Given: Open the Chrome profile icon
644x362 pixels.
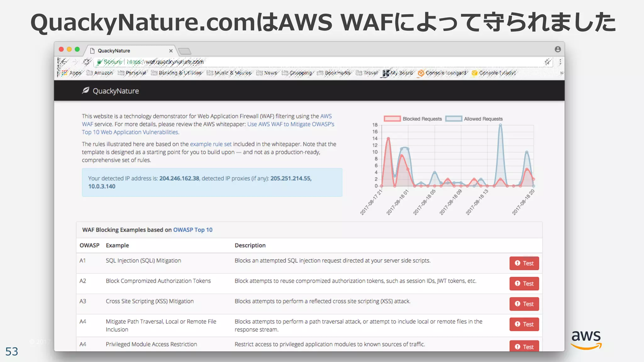Looking at the screenshot, I should pos(558,49).
